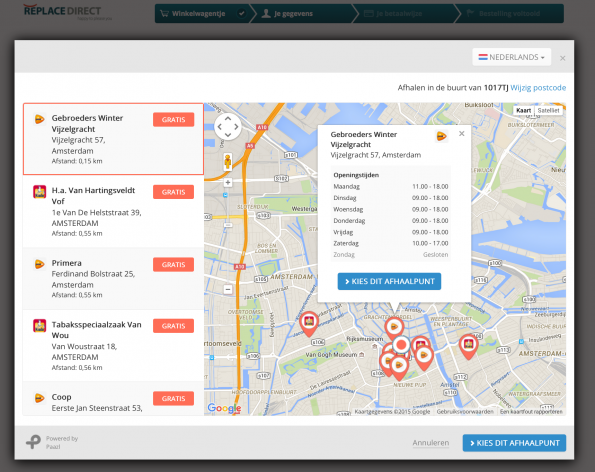The width and height of the screenshot is (595, 472).
Task: Open the Nederlands language dropdown
Action: pyautogui.click(x=511, y=57)
